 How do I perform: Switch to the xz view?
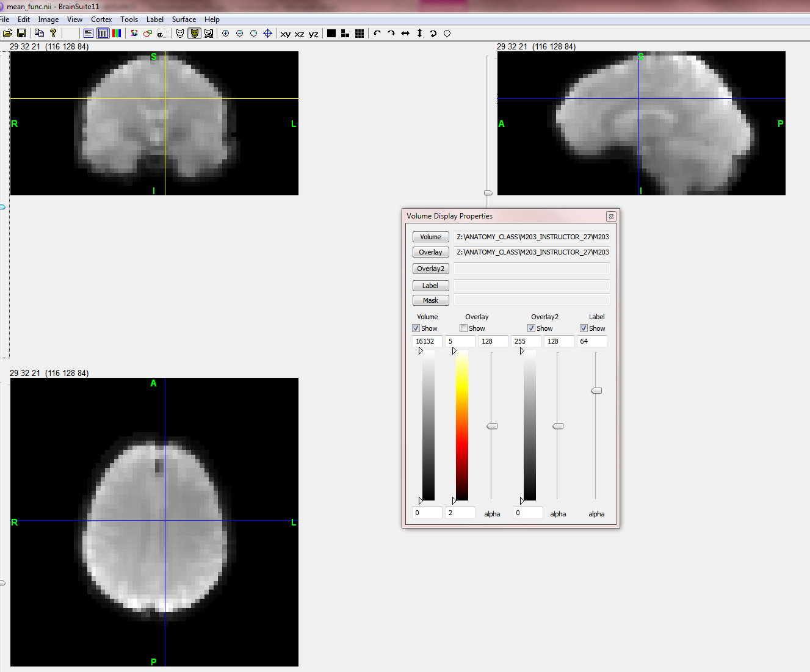click(299, 34)
